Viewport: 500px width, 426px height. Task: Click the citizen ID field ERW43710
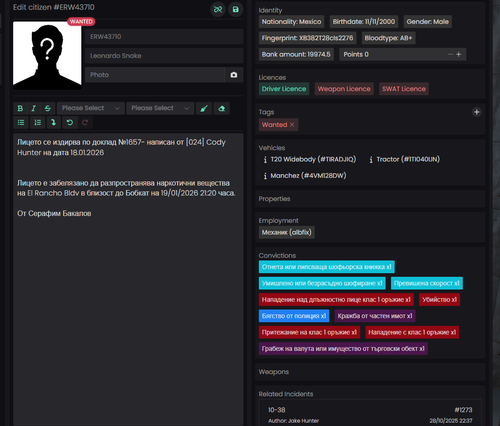pos(164,37)
